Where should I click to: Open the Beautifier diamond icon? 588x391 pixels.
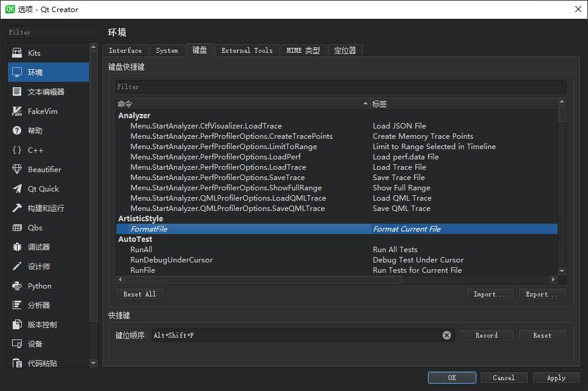[17, 170]
